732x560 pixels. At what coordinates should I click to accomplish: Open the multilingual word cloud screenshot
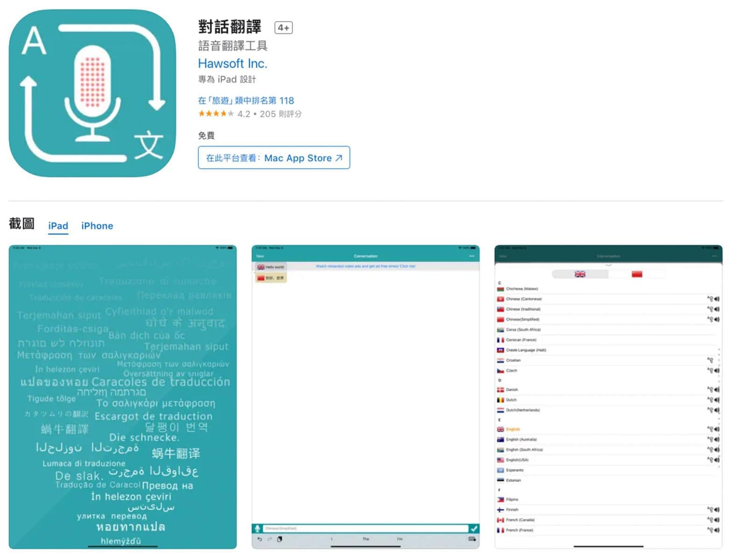coord(123,397)
